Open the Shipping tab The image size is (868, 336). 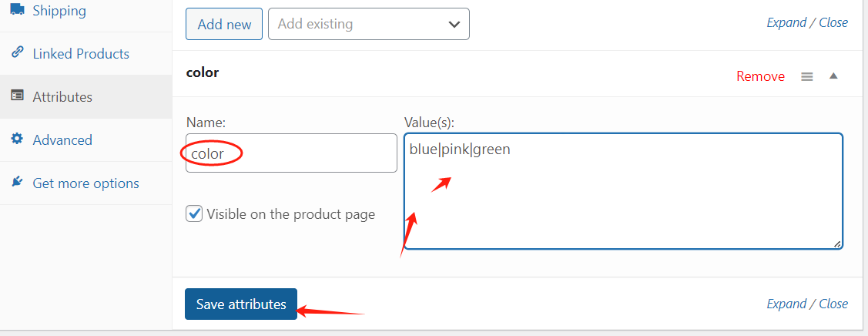click(59, 11)
